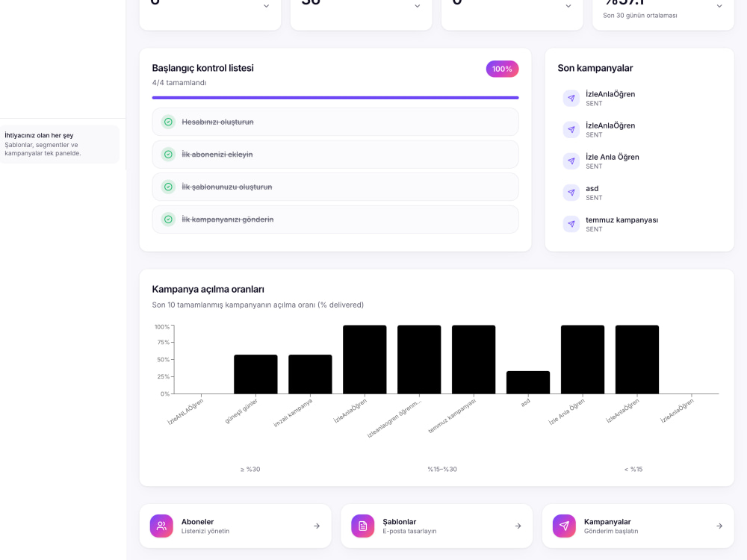This screenshot has width=747, height=560.
Task: Click paper-plane icon beside temmuz kampanyası
Action: point(571,224)
